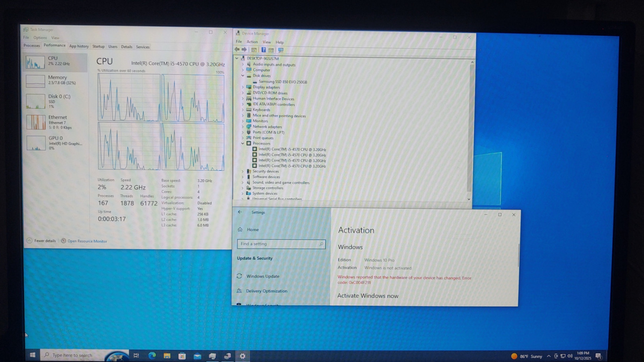644x362 pixels.
Task: Click Open Resource Monitor link
Action: 87,241
